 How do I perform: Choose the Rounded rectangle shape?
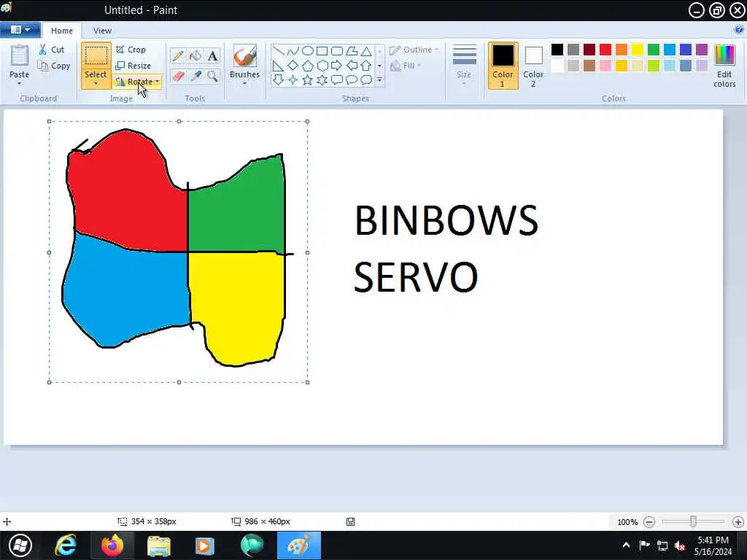pyautogui.click(x=337, y=51)
